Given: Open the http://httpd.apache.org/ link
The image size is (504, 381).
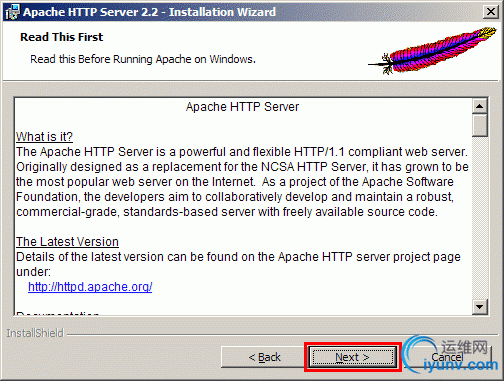Looking at the screenshot, I should (x=90, y=287).
